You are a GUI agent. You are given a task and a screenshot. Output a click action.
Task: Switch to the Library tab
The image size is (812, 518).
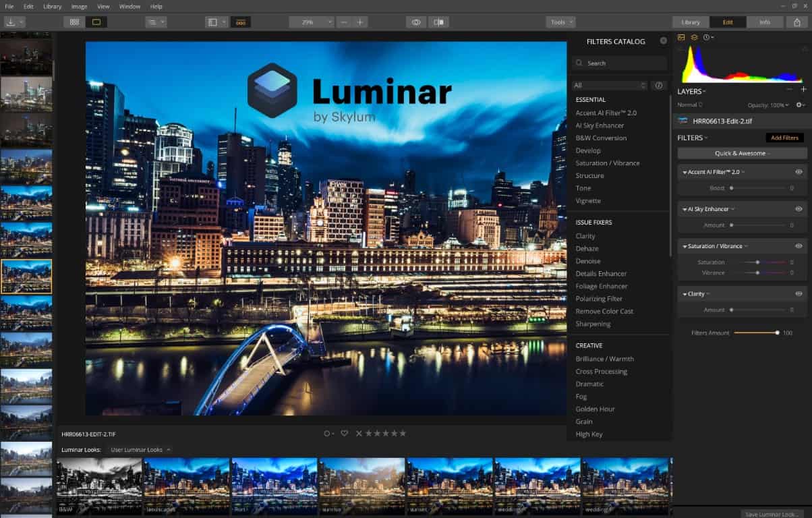(x=691, y=22)
